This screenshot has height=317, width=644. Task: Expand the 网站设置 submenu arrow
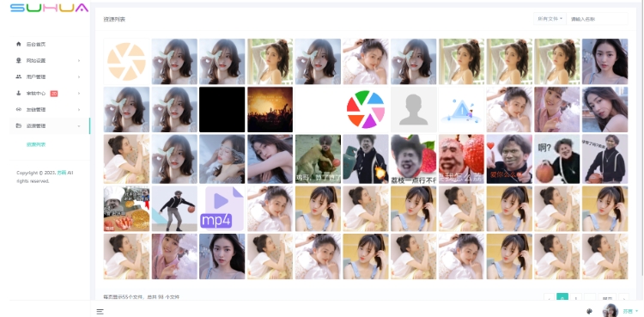(79, 60)
